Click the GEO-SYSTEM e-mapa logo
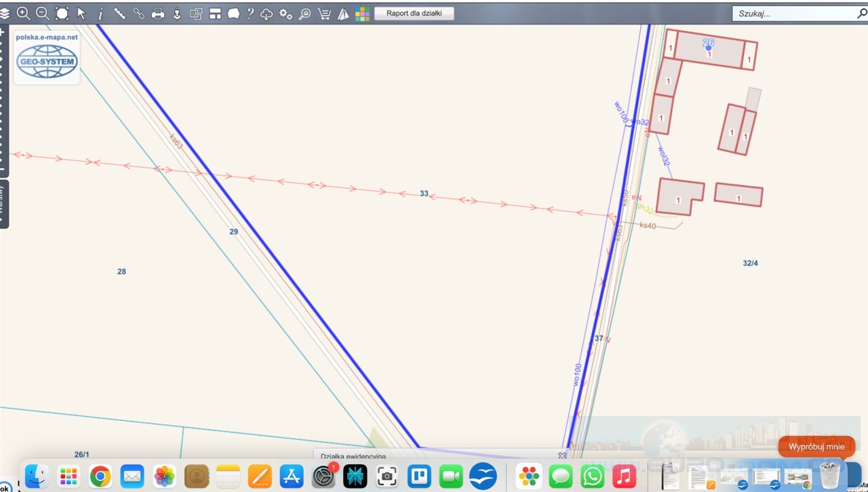Screen dimensions: 868x492 point(47,58)
